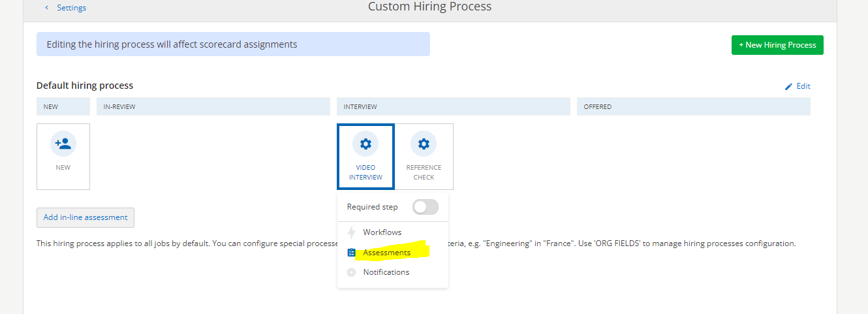Toggle the Required step switch

(426, 207)
